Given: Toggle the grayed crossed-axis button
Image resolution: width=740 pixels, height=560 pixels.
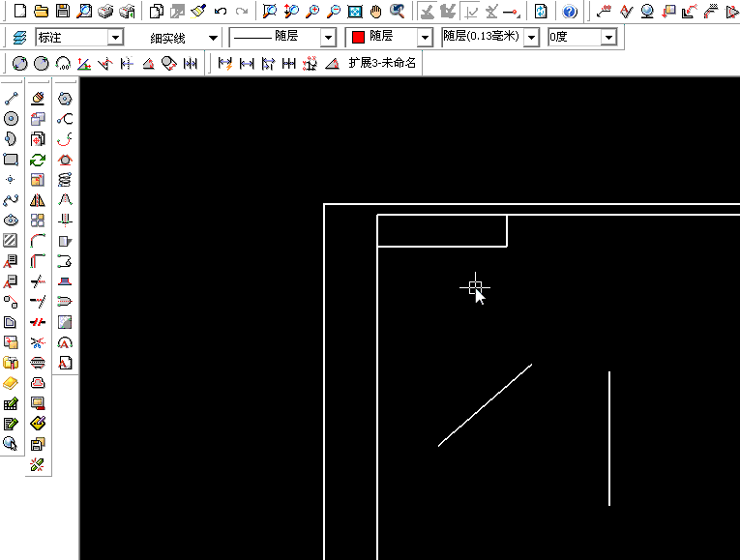Looking at the screenshot, I should click(x=491, y=11).
